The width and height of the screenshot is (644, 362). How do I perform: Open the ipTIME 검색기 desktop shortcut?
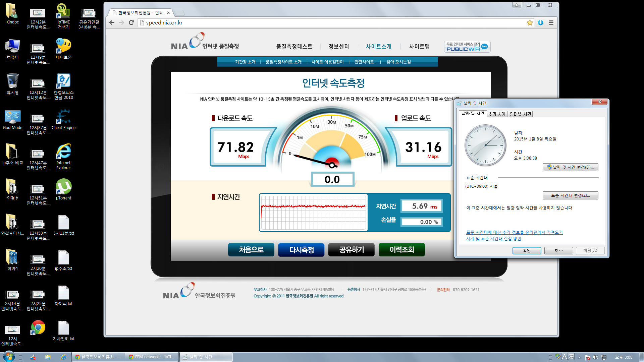(x=63, y=16)
